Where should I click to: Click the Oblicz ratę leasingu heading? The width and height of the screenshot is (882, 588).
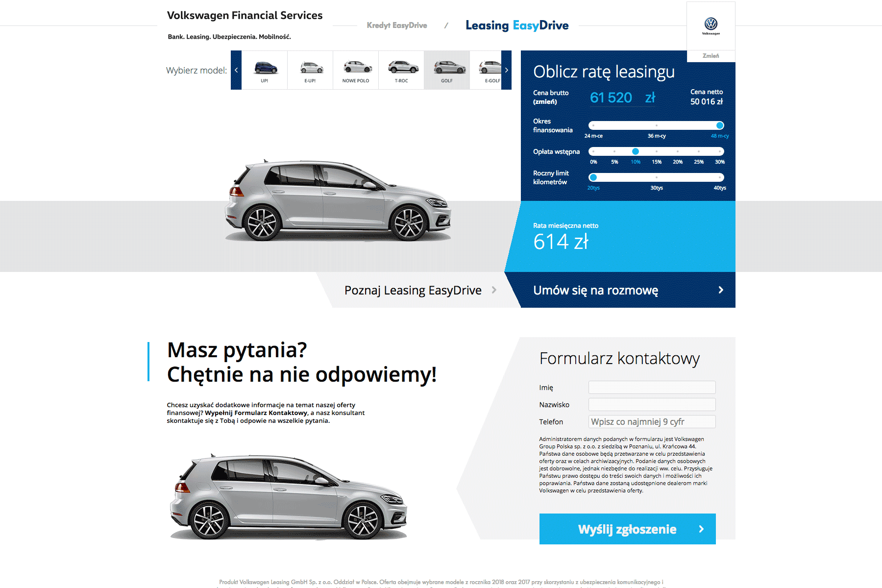tap(604, 72)
